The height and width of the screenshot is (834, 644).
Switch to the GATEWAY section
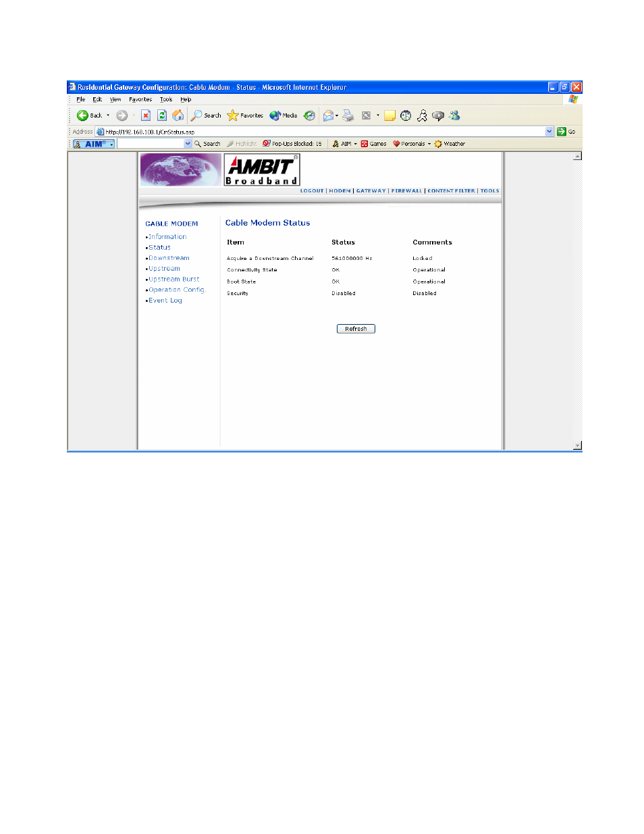click(371, 191)
